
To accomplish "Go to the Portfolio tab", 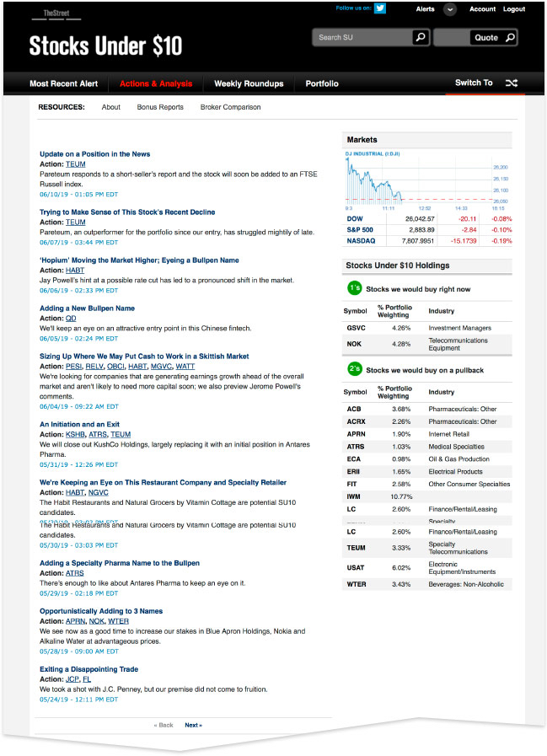I will [322, 83].
